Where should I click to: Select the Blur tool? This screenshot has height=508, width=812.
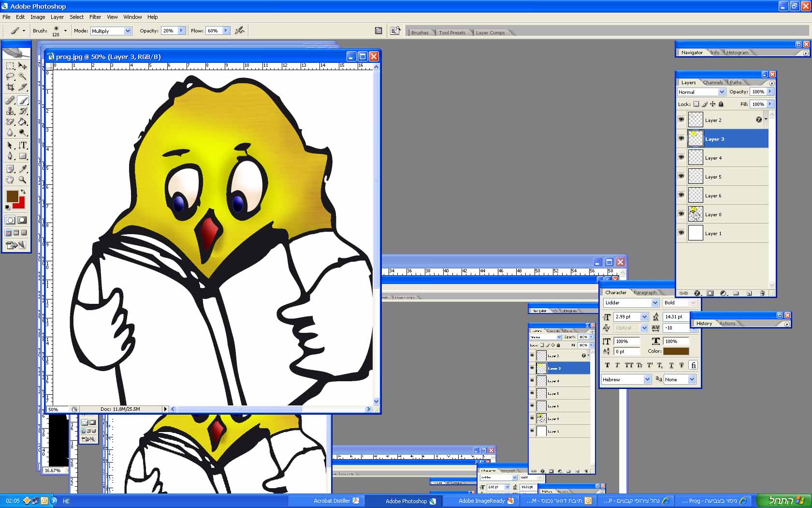10,132
